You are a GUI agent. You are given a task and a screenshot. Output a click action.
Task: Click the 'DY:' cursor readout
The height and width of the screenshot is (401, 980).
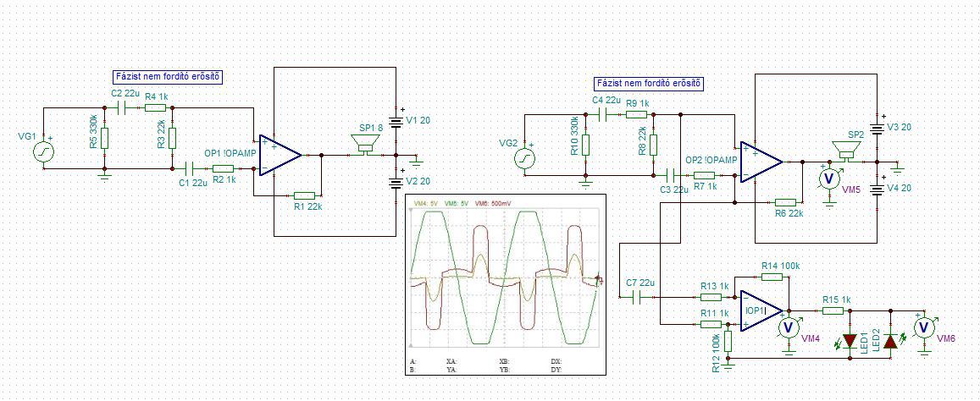pyautogui.click(x=556, y=370)
